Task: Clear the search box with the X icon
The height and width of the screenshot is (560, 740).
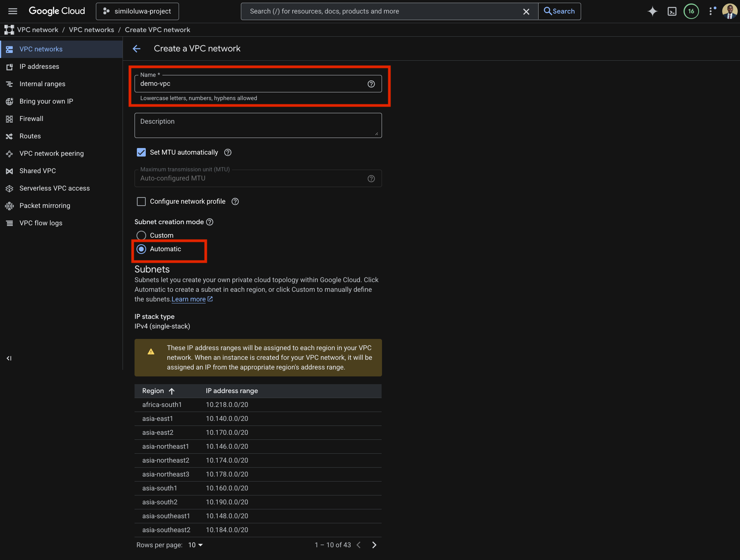Action: pos(526,12)
